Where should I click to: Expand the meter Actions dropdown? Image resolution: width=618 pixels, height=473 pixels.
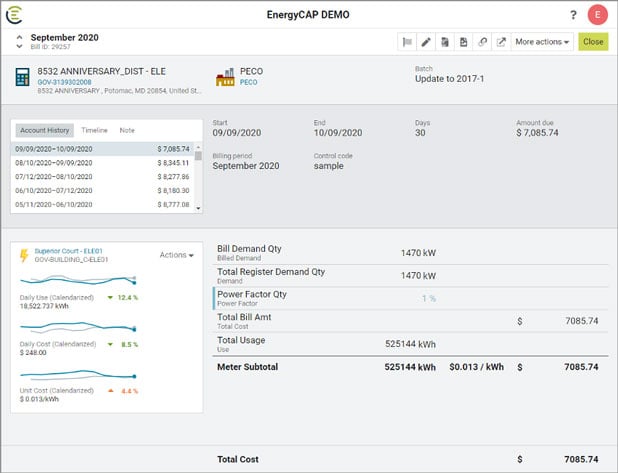[x=176, y=255]
